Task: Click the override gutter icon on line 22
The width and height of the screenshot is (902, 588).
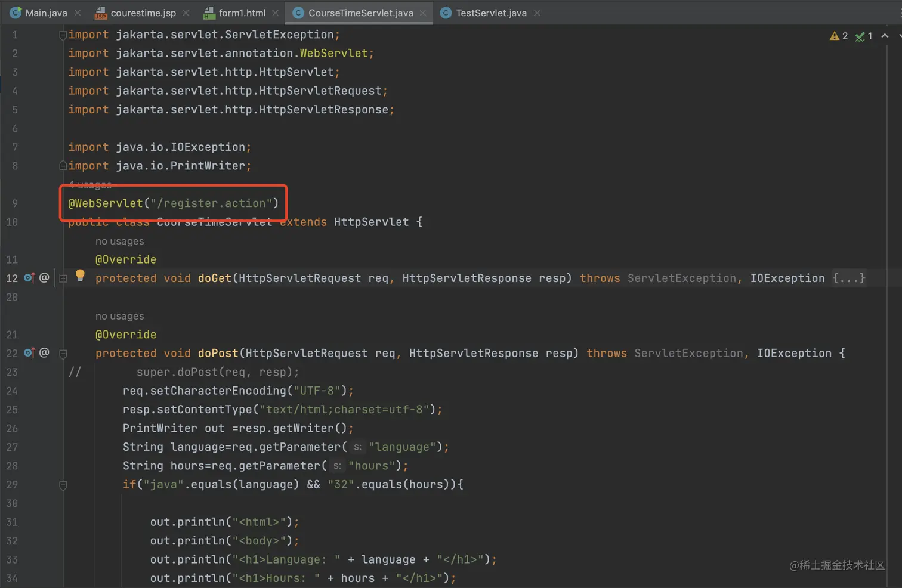Action: 29,353
